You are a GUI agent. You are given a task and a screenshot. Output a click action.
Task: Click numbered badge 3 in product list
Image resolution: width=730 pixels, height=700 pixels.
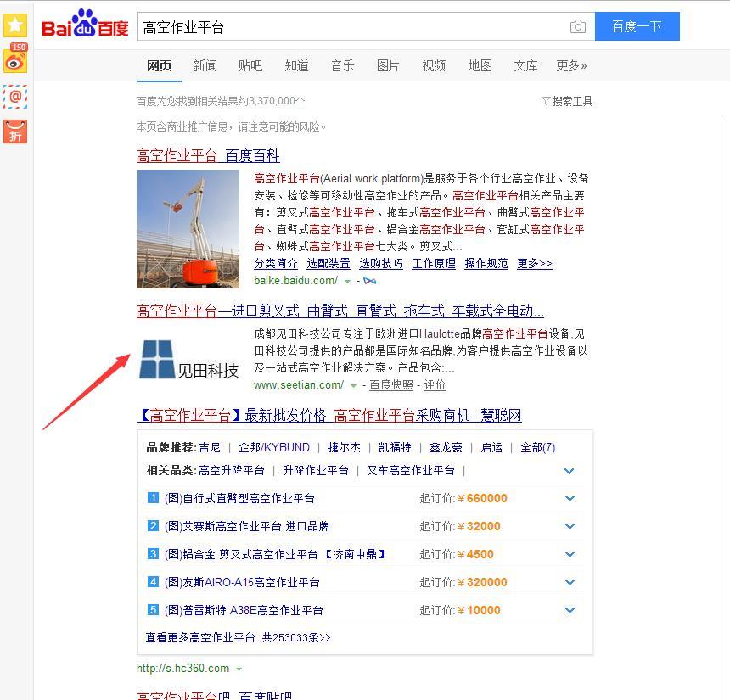coord(153,554)
